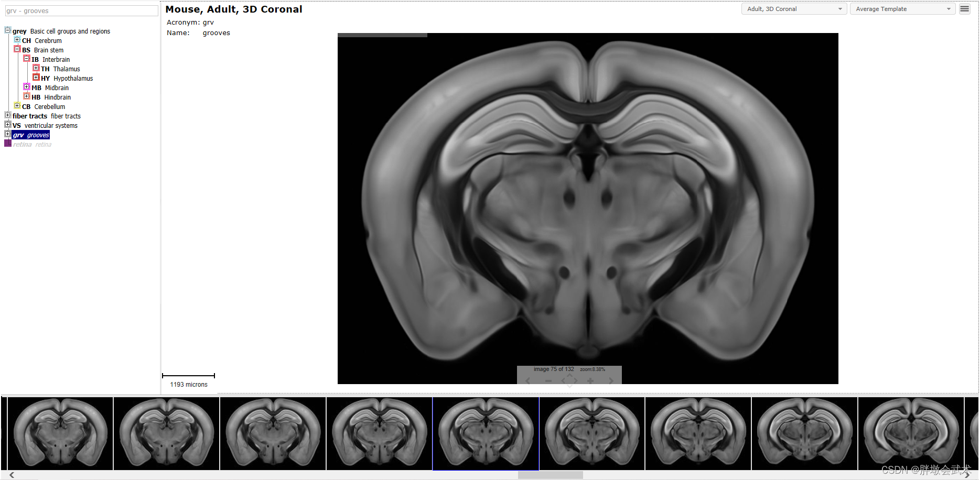Viewport: 980px width, 480px height.
Task: Select Midbrain tree entry
Action: pyautogui.click(x=50, y=88)
